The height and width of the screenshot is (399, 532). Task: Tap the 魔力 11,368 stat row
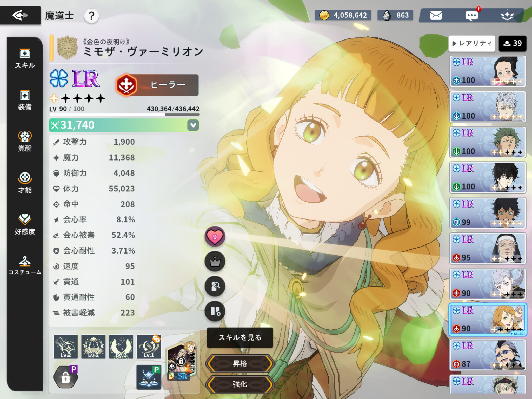tap(94, 158)
